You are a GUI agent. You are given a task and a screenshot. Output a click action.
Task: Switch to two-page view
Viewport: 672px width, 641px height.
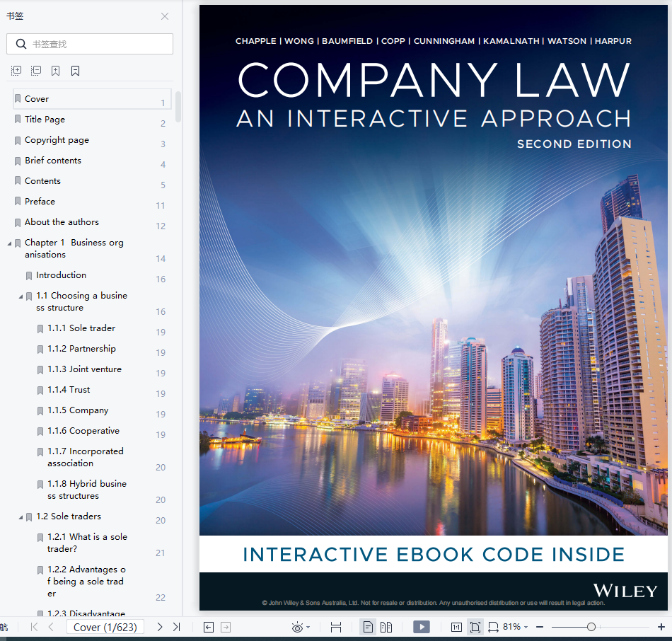[386, 628]
